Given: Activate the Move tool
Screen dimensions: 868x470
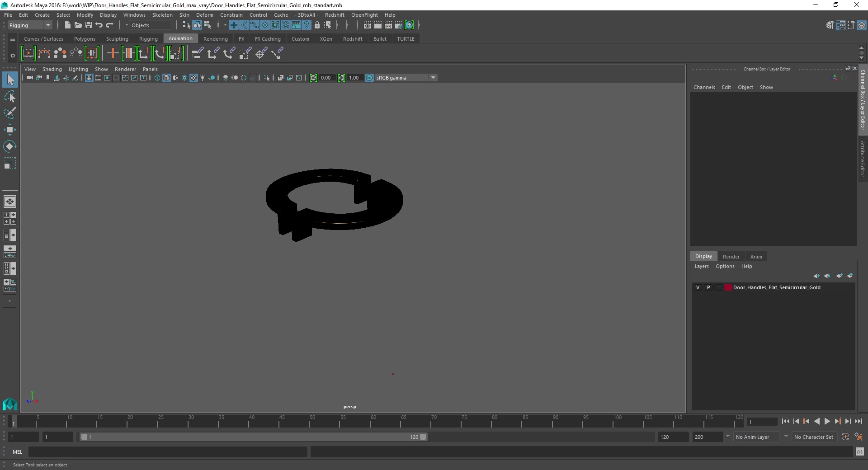Looking at the screenshot, I should coord(10,130).
